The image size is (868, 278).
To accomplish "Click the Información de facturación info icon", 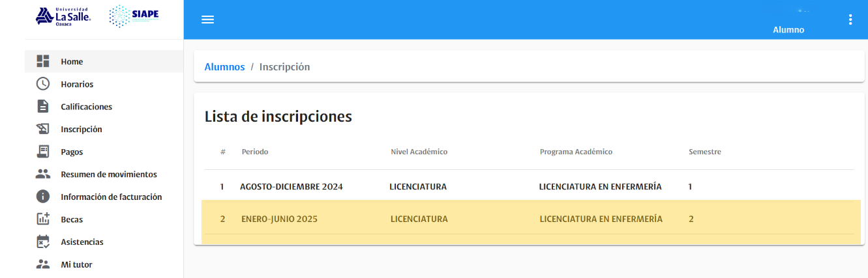I will click(x=43, y=197).
